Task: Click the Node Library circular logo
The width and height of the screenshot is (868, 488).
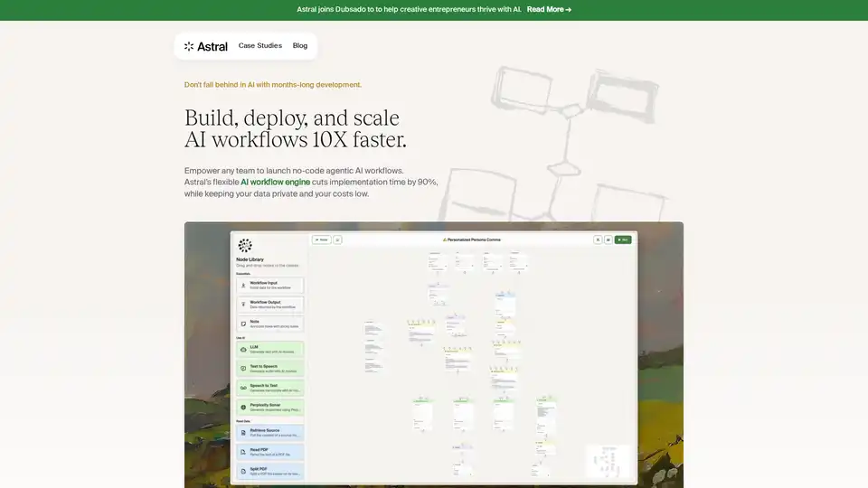Action: pyautogui.click(x=245, y=246)
